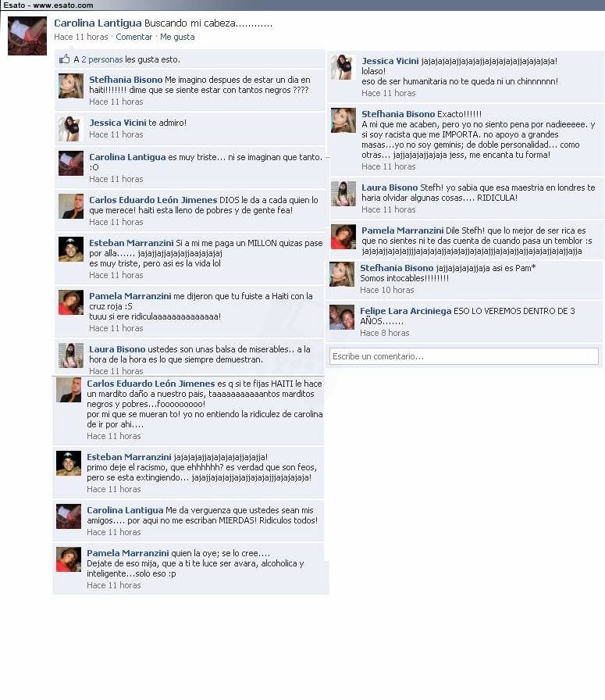
Task: Open Esteban Marranzini name in 'primo deje' comment
Action: (x=129, y=457)
